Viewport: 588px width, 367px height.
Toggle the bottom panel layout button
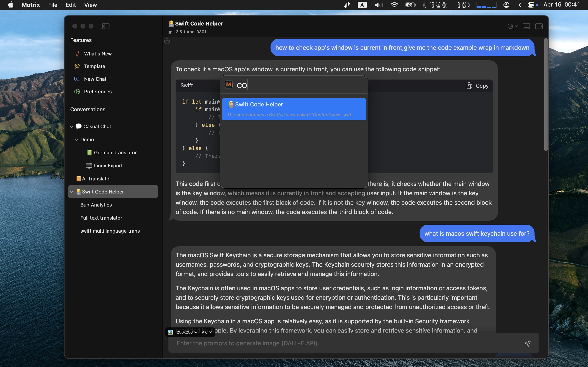(x=526, y=26)
